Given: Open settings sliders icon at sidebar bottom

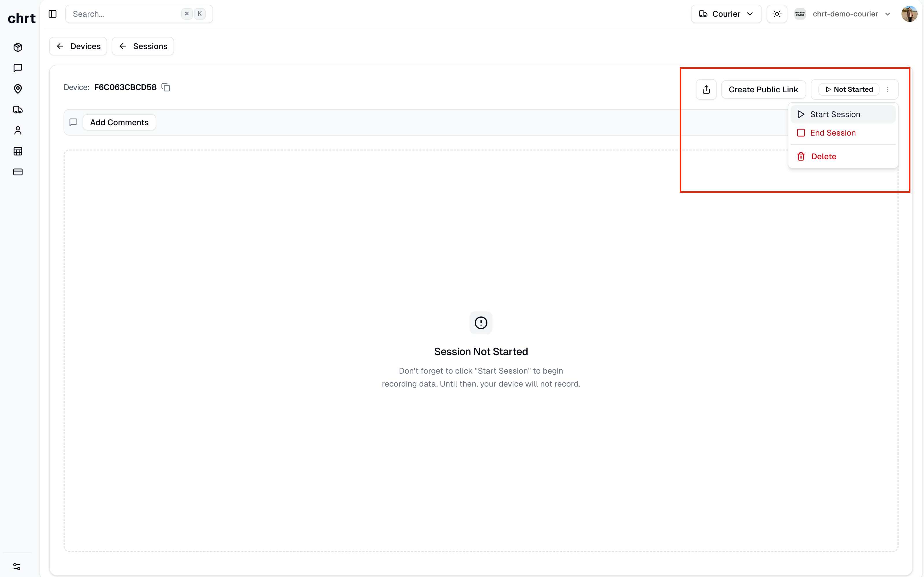Looking at the screenshot, I should 17,566.
